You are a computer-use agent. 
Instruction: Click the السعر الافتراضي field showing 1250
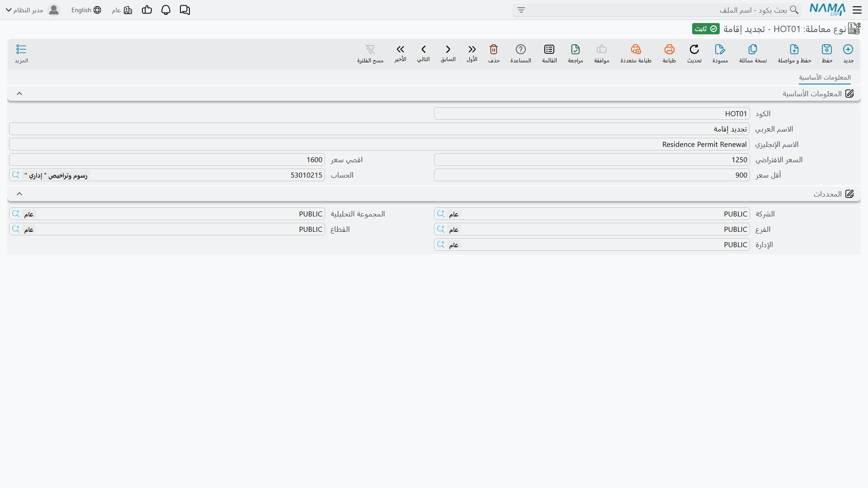[x=592, y=160]
